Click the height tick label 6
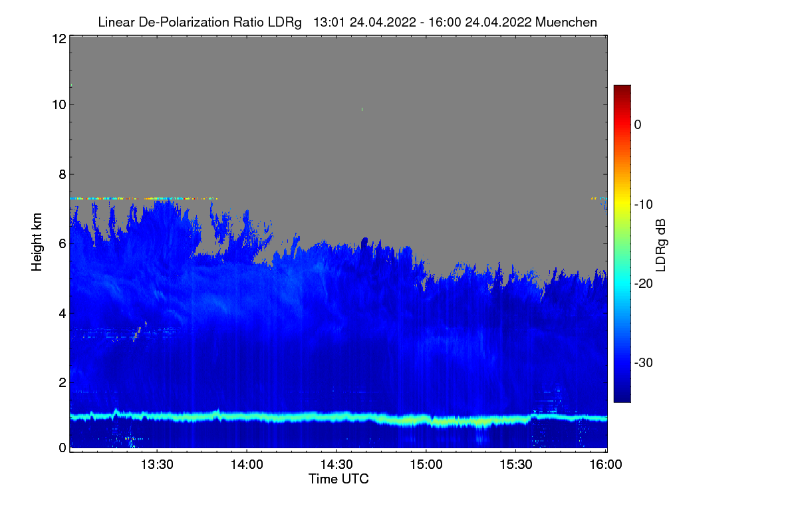 tap(61, 244)
